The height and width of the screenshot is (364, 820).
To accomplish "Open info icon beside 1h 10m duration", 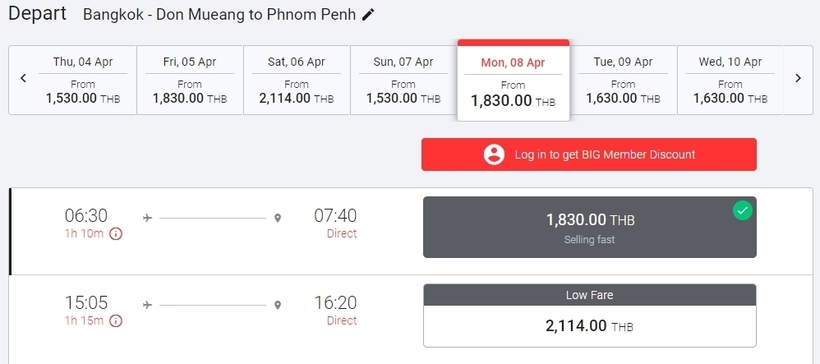I will [116, 234].
